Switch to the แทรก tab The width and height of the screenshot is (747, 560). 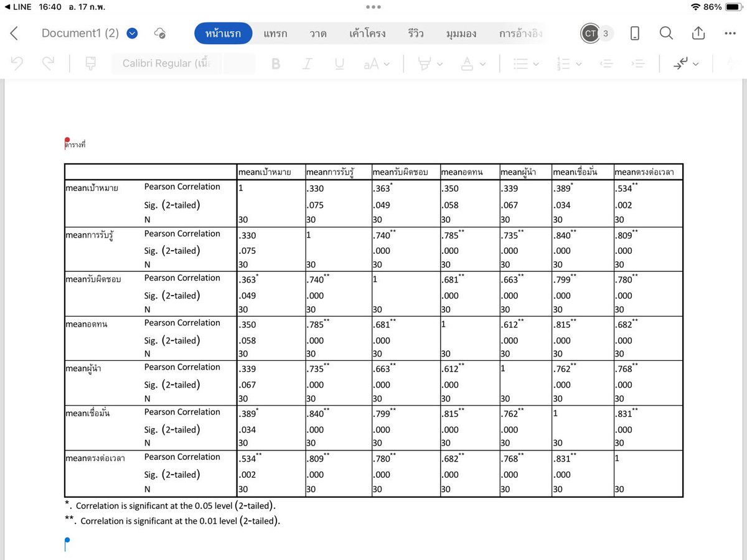(275, 34)
